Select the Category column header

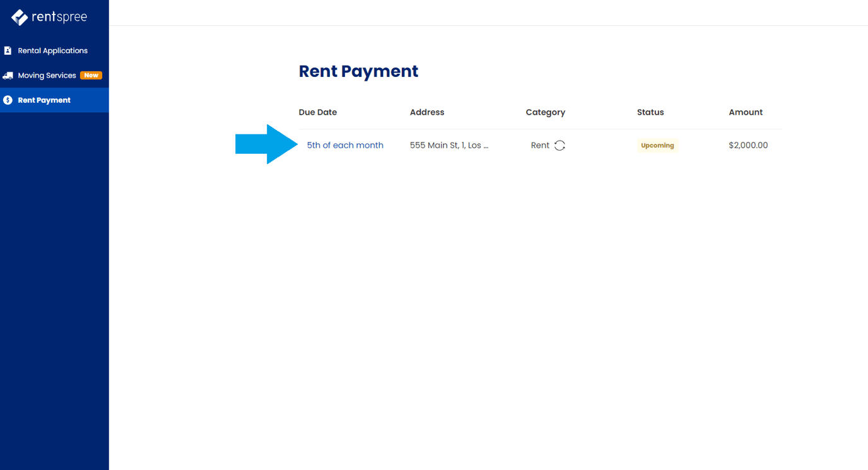[x=545, y=112]
